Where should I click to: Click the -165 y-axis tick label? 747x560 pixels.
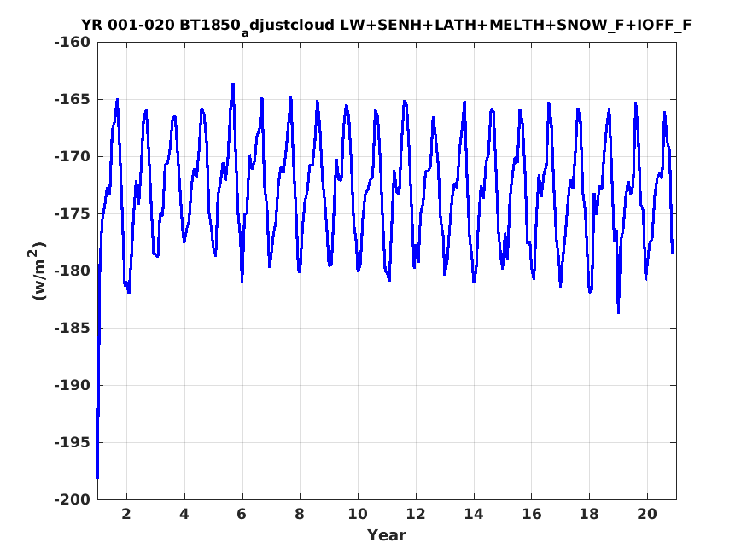coord(72,100)
